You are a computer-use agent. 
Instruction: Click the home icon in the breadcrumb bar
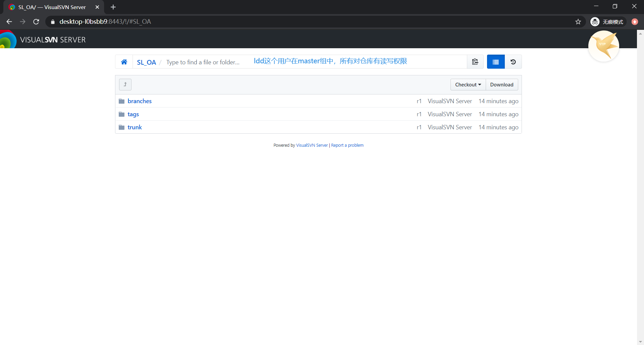click(x=124, y=62)
